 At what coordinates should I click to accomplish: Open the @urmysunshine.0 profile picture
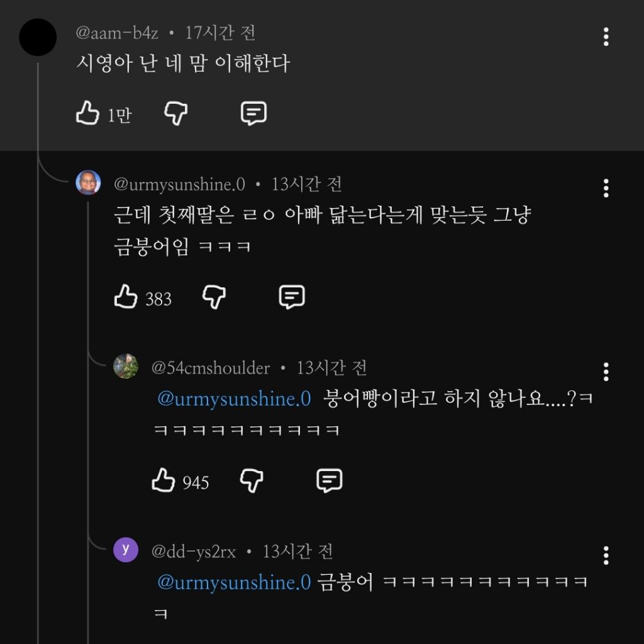pos(88,183)
